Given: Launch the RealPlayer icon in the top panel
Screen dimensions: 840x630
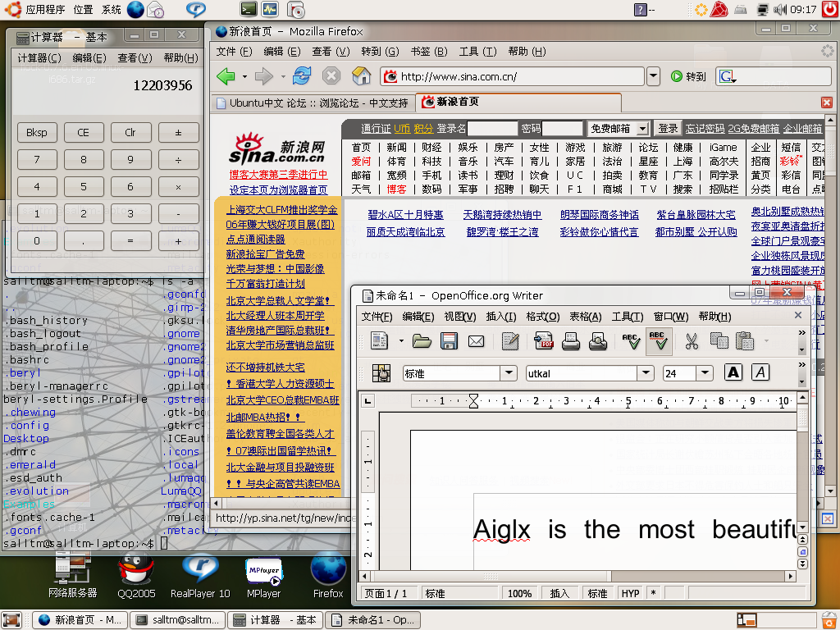Looking at the screenshot, I should 196,9.
